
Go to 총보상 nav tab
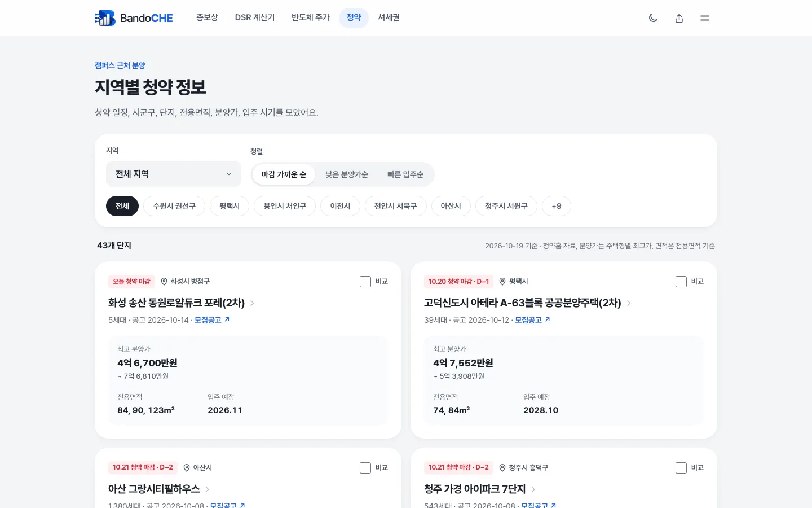pos(207,17)
